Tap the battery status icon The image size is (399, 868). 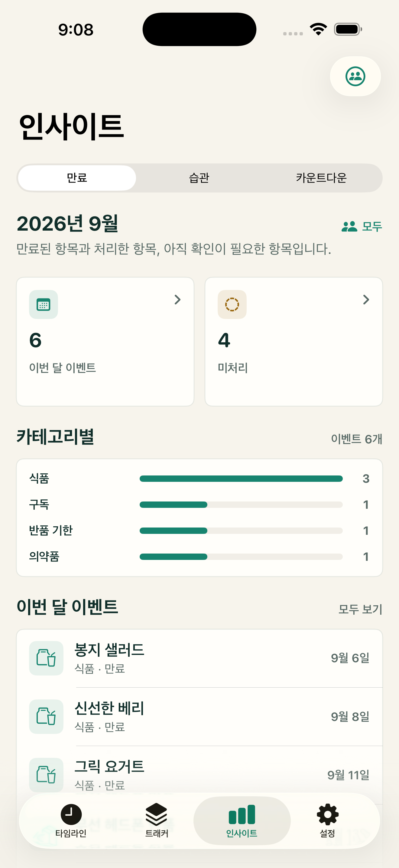[x=348, y=29]
